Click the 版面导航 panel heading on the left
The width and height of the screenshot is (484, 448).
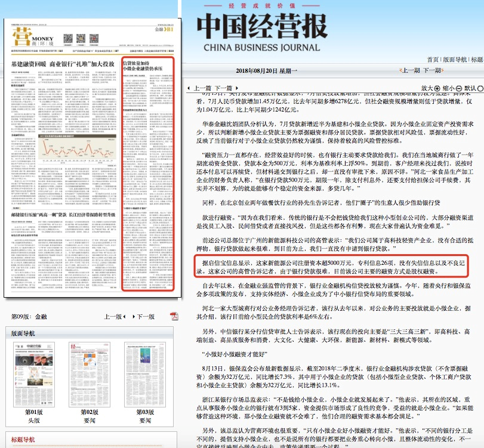point(23,333)
